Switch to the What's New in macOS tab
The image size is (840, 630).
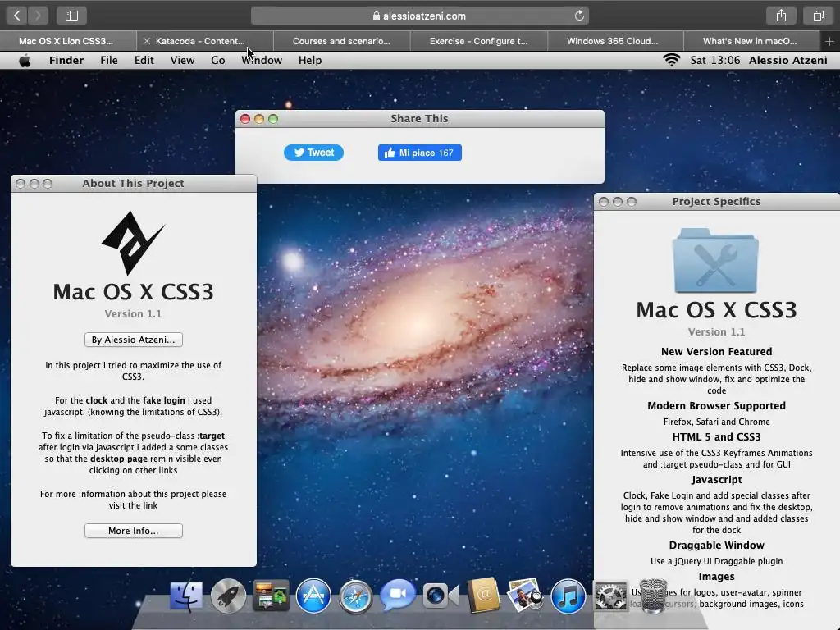point(750,41)
